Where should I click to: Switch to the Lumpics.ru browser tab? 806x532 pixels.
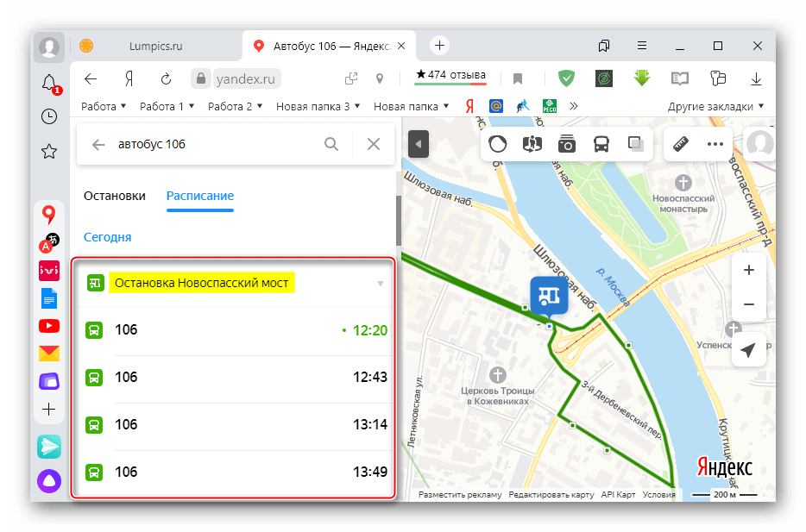[155, 46]
